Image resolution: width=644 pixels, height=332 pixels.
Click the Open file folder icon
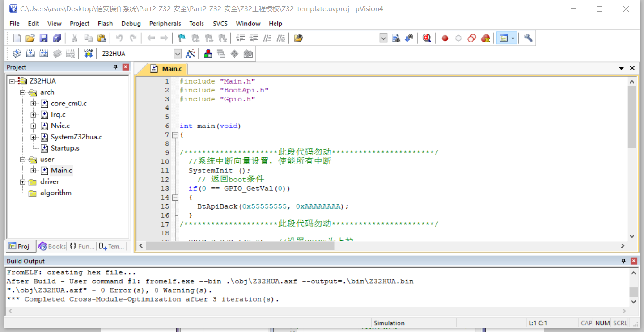30,38
